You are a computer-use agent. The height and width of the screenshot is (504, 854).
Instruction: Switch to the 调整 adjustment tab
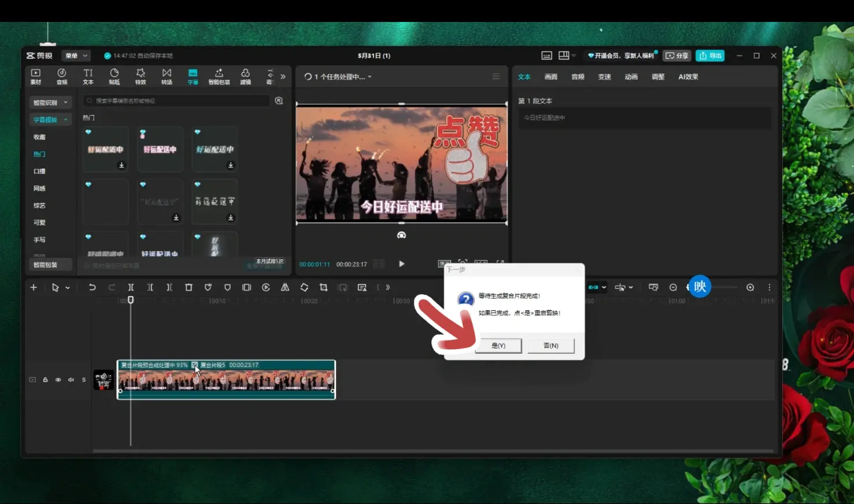[658, 76]
